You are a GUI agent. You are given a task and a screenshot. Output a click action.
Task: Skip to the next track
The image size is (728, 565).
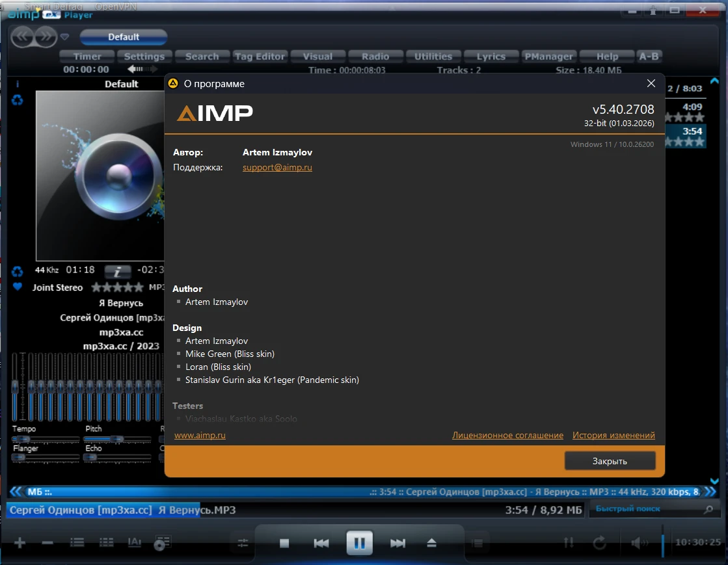(398, 543)
